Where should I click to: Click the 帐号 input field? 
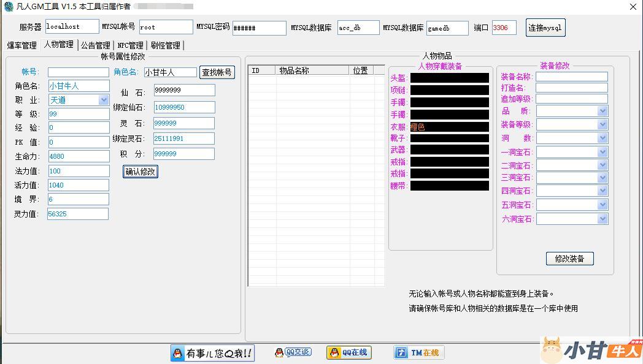[x=78, y=72]
